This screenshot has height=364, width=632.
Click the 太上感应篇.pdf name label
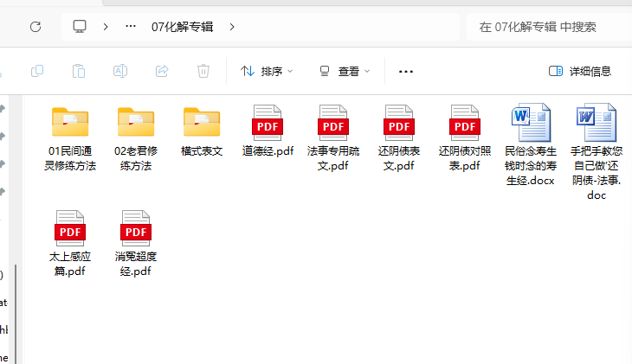click(x=70, y=264)
